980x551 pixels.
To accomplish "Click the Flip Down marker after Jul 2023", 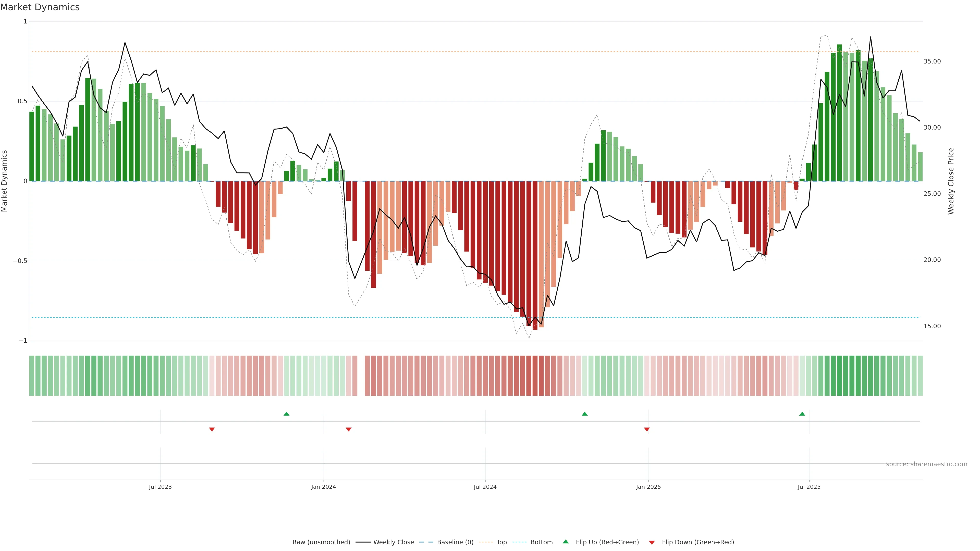I will point(212,429).
